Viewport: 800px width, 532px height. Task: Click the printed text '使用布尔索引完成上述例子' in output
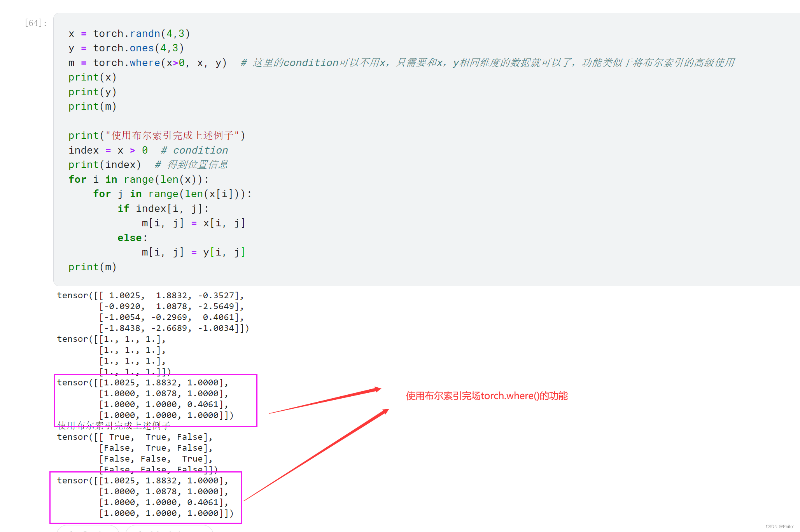114,425
